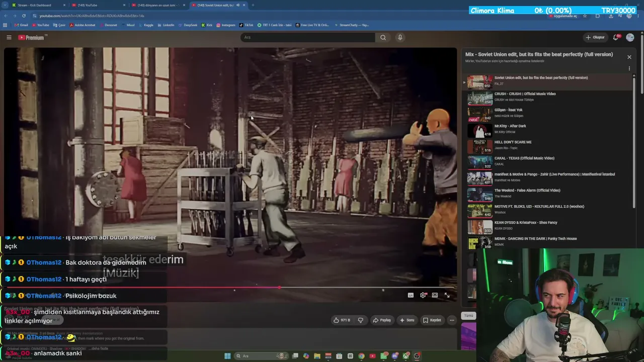644x362 pixels.
Task: Bookmark this page with the star icon
Action: tap(585, 16)
